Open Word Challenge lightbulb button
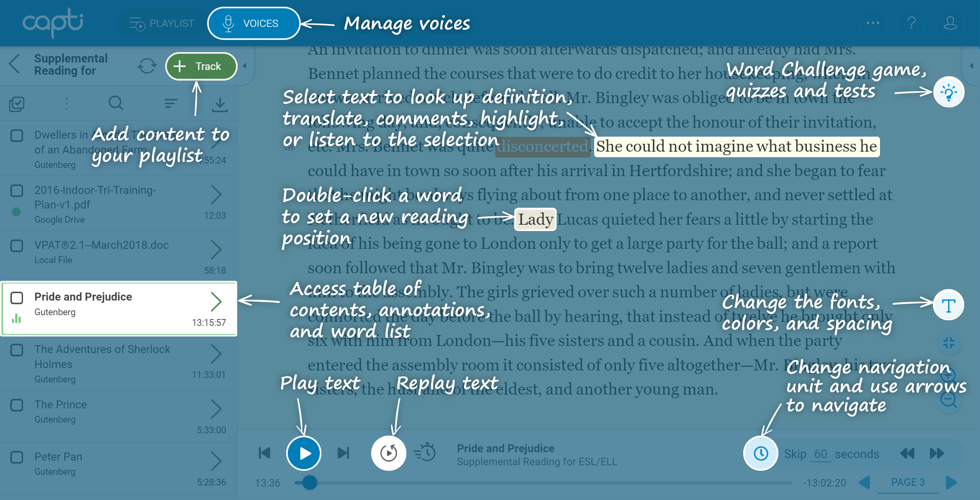 click(949, 92)
